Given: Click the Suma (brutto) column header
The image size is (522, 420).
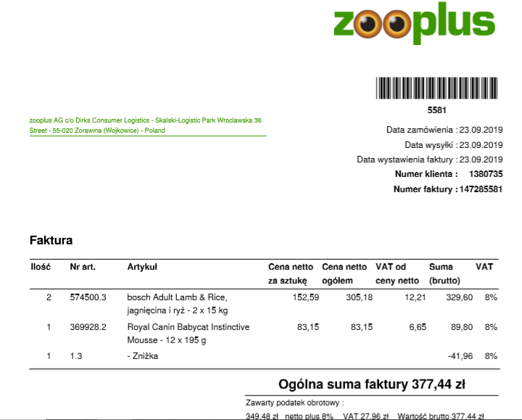Looking at the screenshot, I should click(444, 273).
